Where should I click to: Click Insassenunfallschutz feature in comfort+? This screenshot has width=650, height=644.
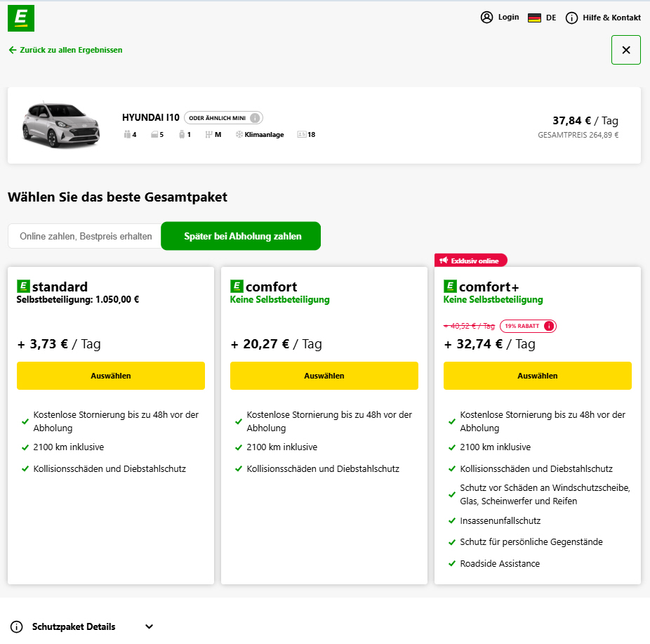tap(500, 521)
